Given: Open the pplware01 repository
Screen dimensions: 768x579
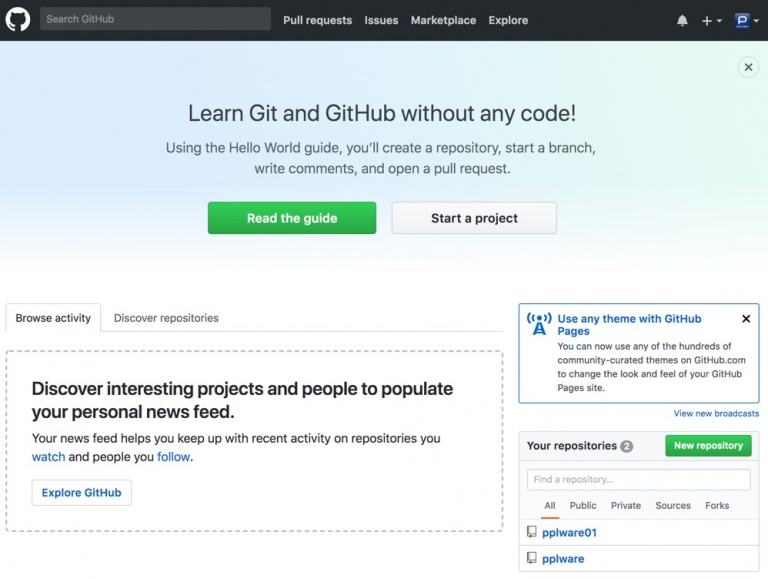Looking at the screenshot, I should pyautogui.click(x=569, y=532).
